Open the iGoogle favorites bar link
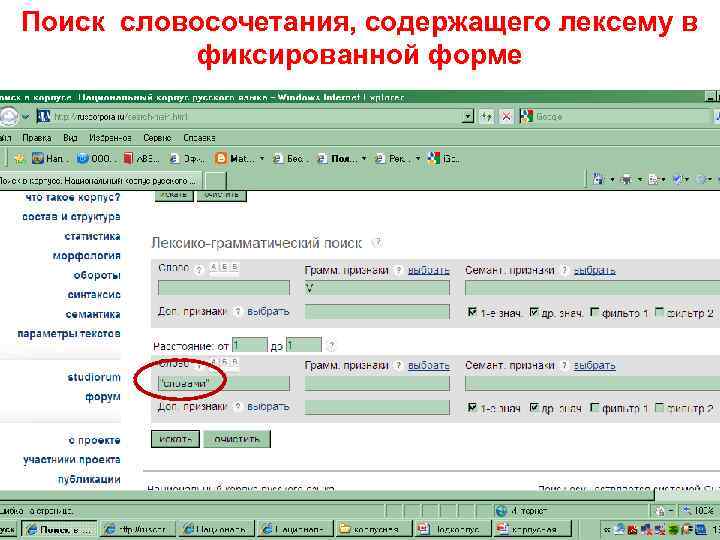 (443, 159)
